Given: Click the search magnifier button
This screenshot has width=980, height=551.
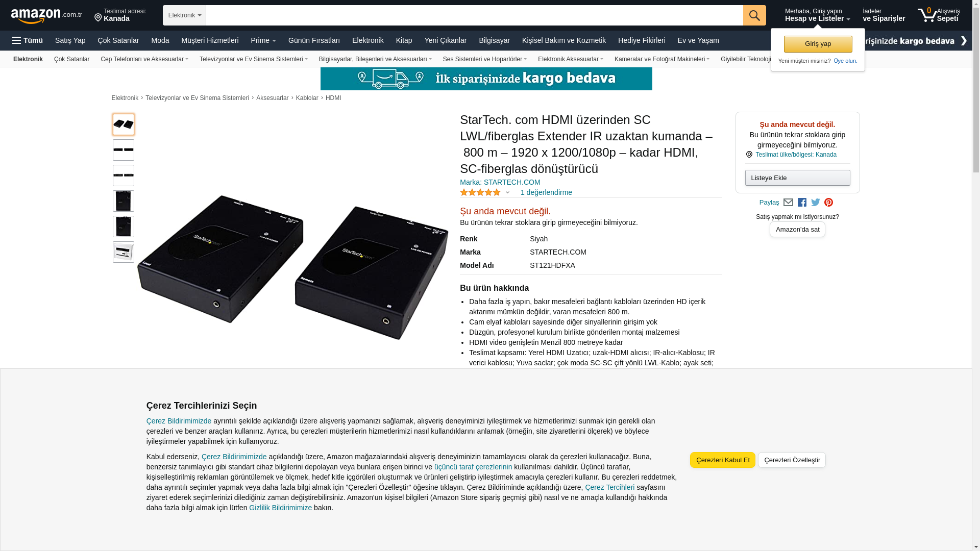Looking at the screenshot, I should pos(754,15).
